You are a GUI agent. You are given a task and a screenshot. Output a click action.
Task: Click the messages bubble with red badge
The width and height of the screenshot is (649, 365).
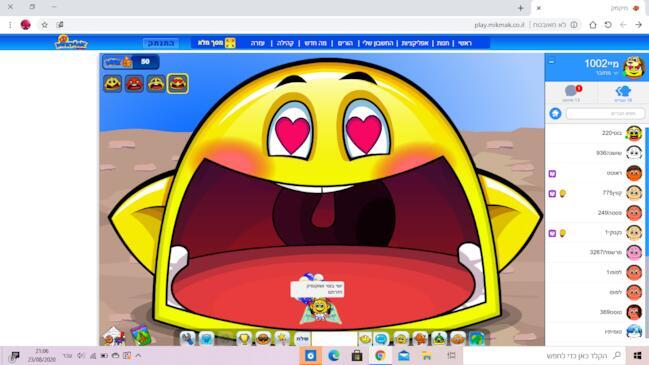click(572, 93)
